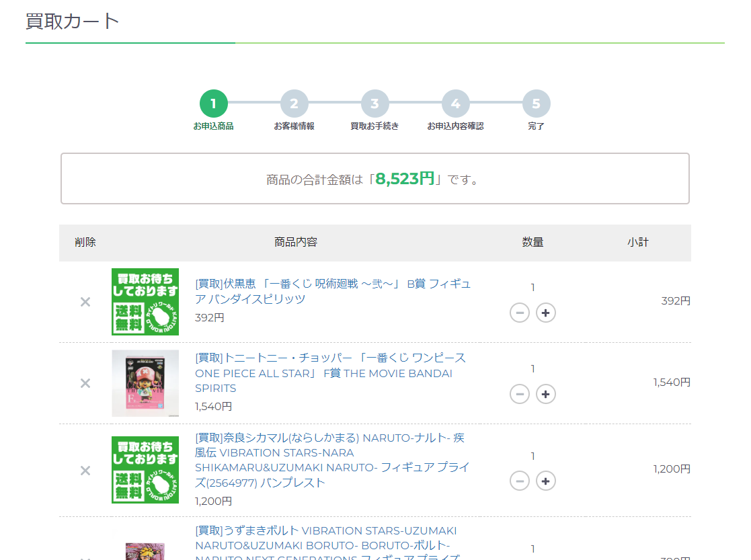Screen dimensions: 751x560
Task: Decrease quantity of チョッパー figure
Action: [520, 394]
